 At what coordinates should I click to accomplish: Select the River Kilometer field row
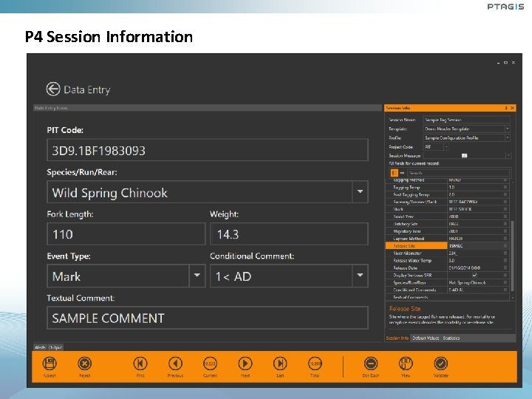[448, 253]
